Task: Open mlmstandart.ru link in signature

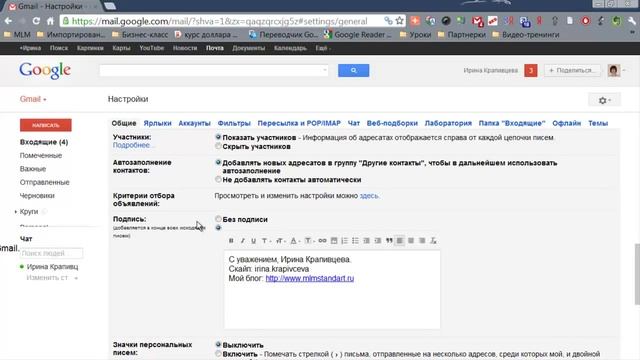Action: coord(310,278)
